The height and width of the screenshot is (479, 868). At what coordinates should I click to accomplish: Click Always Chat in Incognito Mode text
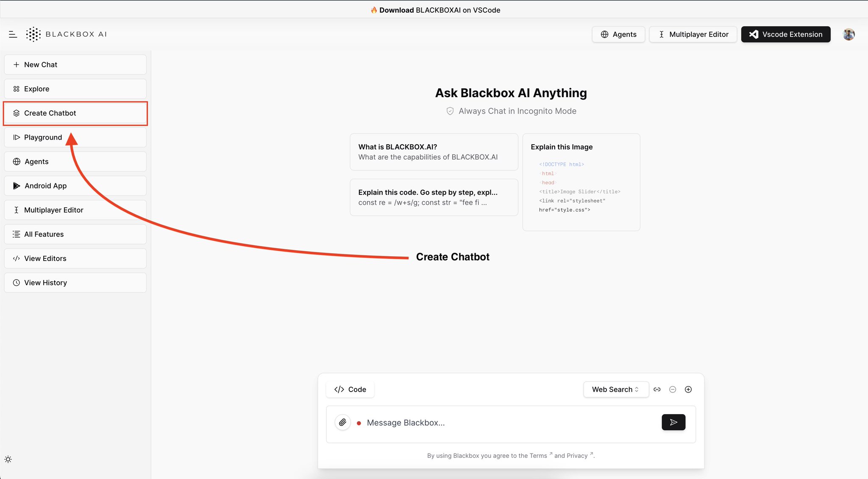[517, 111]
